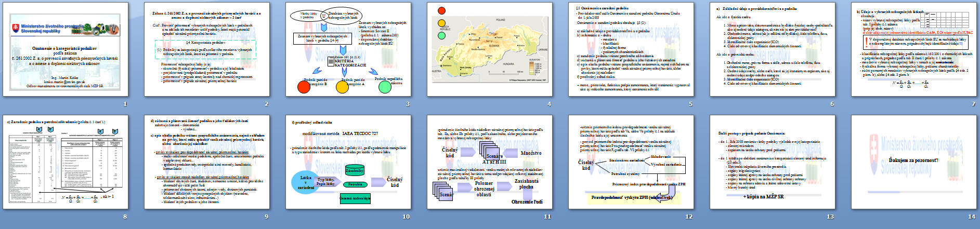Choose slide 13 'Ďalší postup v prípade podania Oznámenia'
Image resolution: width=980 pixels, height=229 pixels.
pyautogui.click(x=773, y=162)
